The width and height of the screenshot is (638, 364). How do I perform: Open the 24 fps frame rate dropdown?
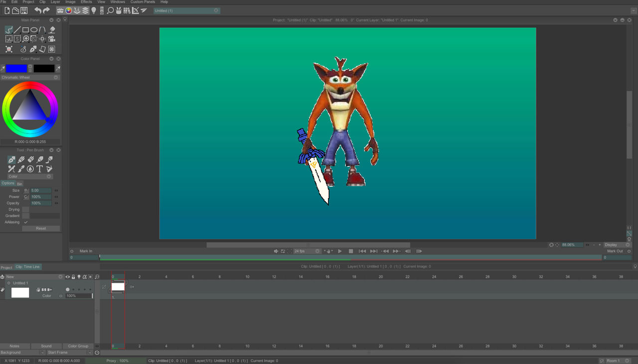pyautogui.click(x=307, y=251)
